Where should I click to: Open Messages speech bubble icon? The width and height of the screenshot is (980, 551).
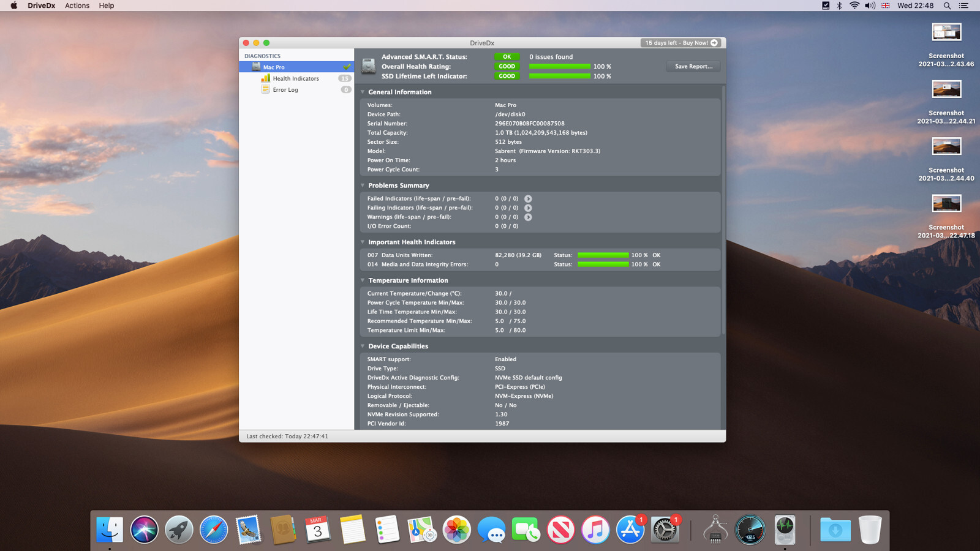pyautogui.click(x=491, y=530)
